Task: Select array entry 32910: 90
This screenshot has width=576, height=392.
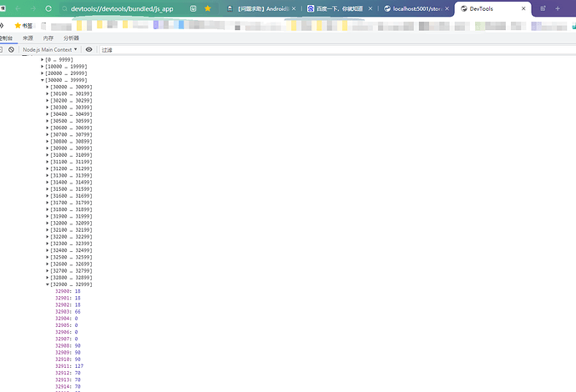Action: point(68,359)
